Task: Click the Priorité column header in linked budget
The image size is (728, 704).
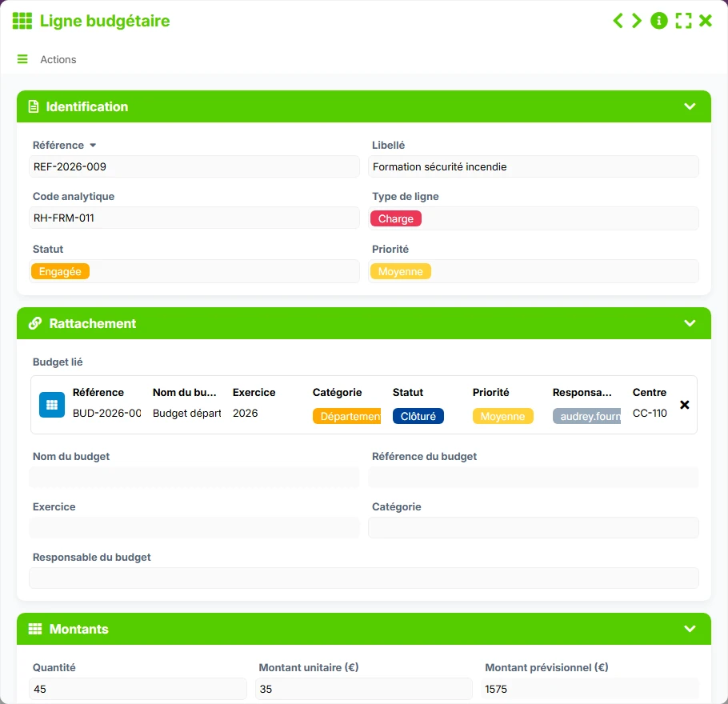Action: 490,393
